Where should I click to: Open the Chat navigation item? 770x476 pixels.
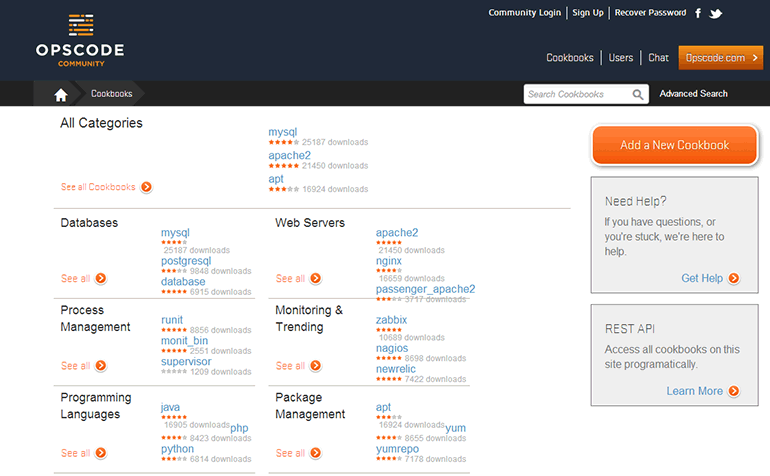(658, 58)
